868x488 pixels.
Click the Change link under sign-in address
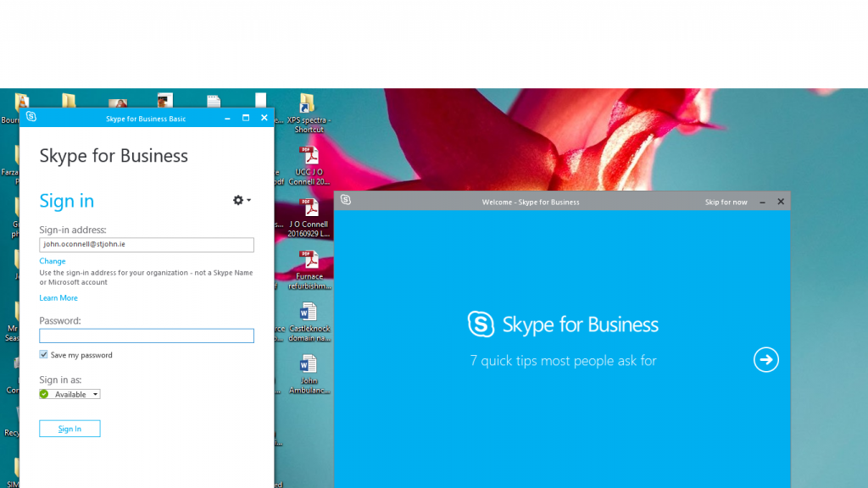pos(53,261)
